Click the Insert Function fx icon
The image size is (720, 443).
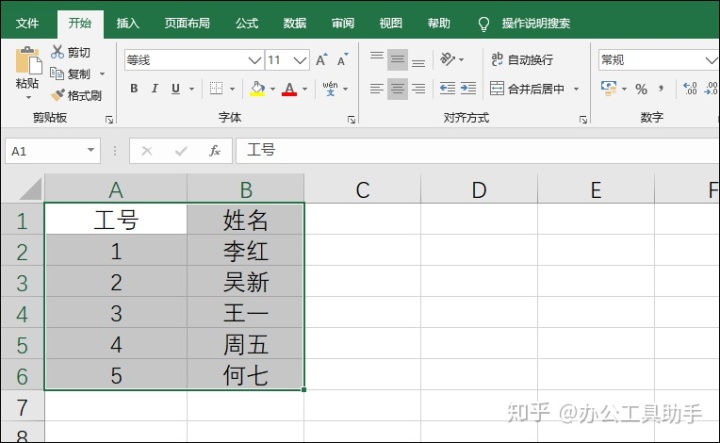[214, 151]
